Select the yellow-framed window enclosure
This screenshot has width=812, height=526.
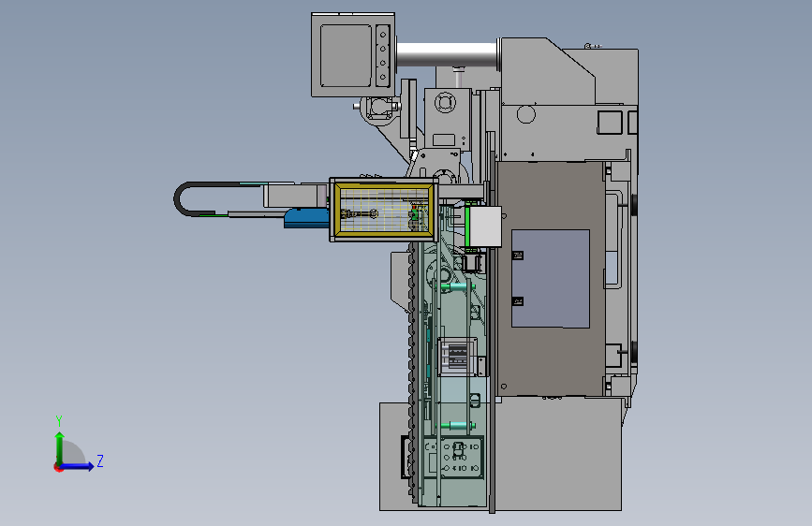pos(384,210)
